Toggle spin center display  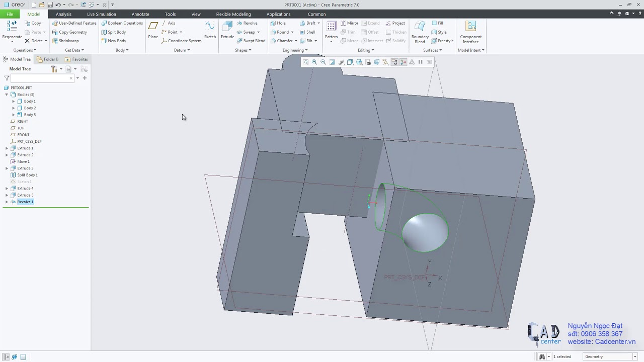coord(403,62)
